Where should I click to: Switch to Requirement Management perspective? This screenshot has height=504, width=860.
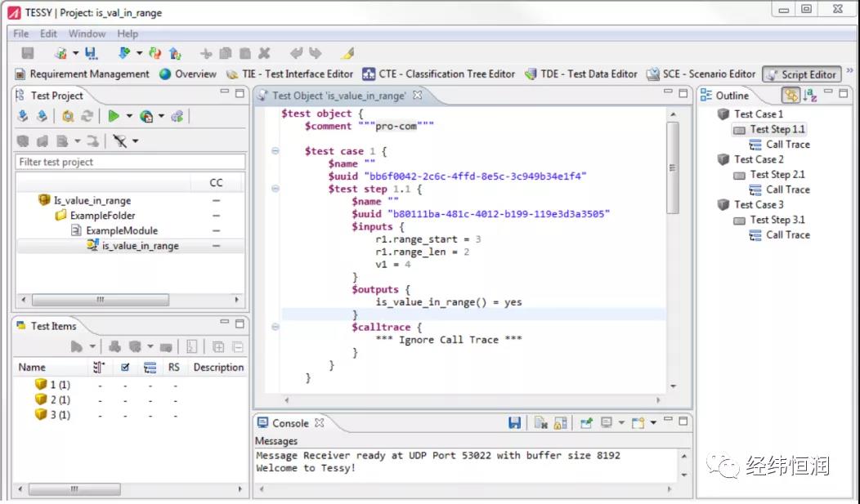point(83,74)
